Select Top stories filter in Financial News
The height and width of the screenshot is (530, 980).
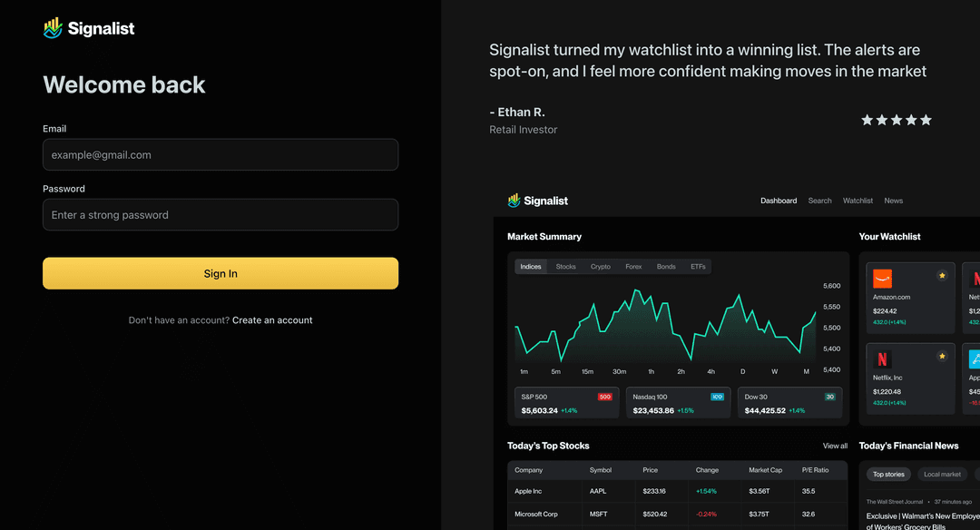888,474
